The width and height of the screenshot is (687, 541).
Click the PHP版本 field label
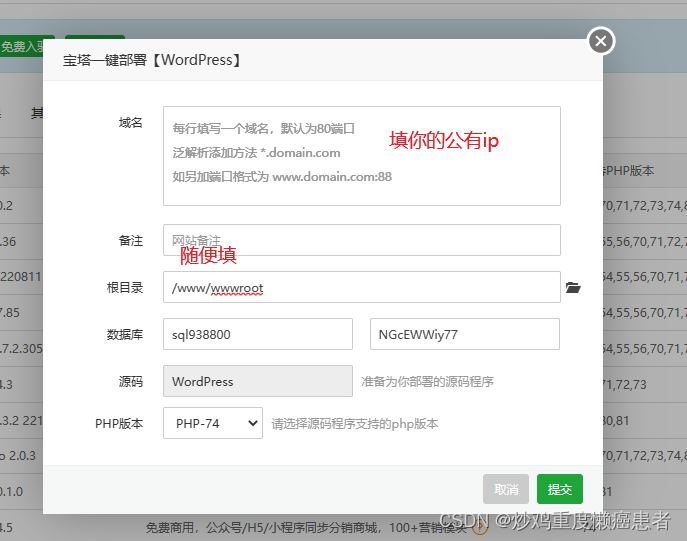[x=119, y=424]
